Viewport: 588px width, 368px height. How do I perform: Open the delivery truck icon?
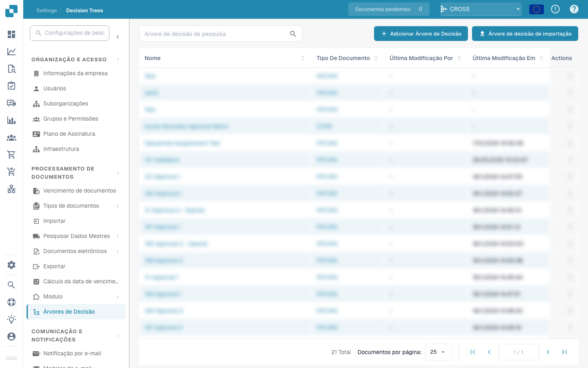click(x=11, y=103)
